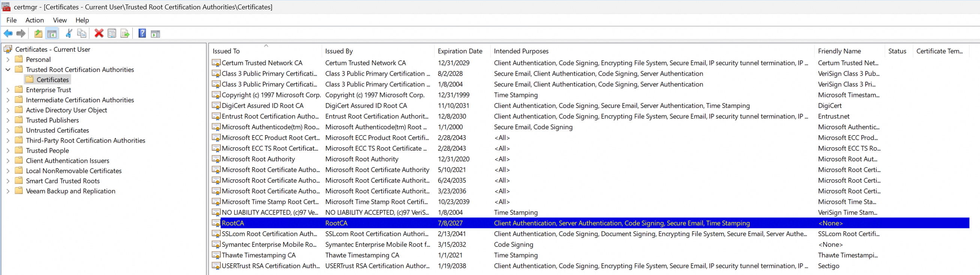
Task: Copy the selected certificate using the toolbar
Action: pos(81,33)
